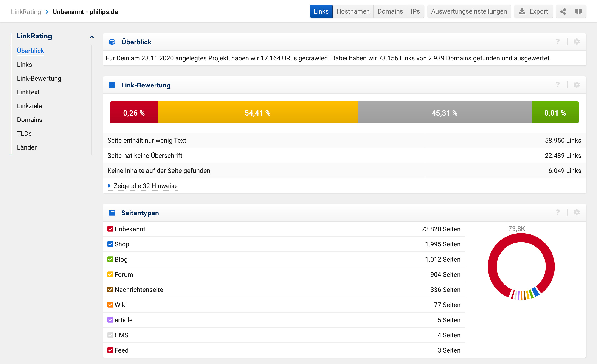The width and height of the screenshot is (597, 364).
Task: Click the share icon in top toolbar
Action: 563,11
